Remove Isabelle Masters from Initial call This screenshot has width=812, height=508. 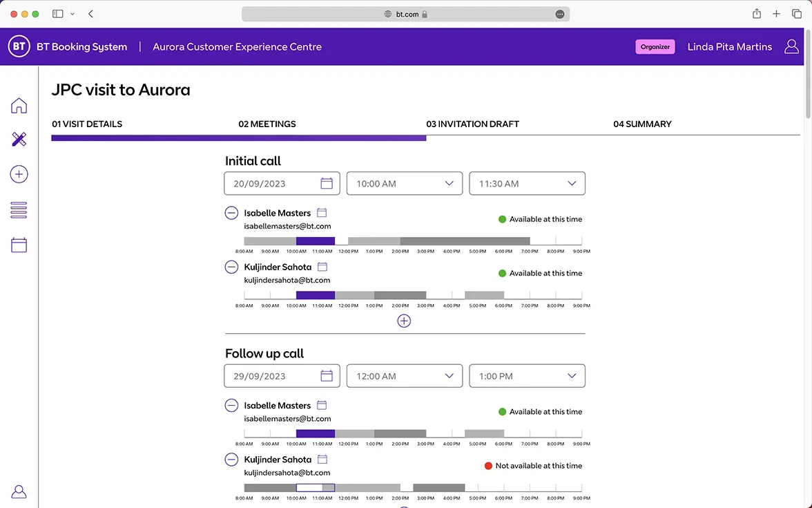[x=232, y=213]
